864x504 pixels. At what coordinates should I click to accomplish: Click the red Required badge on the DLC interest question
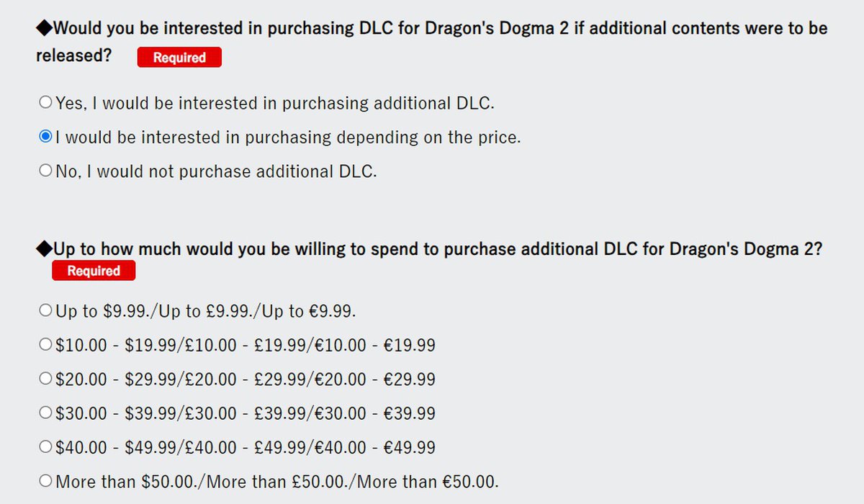(x=179, y=58)
